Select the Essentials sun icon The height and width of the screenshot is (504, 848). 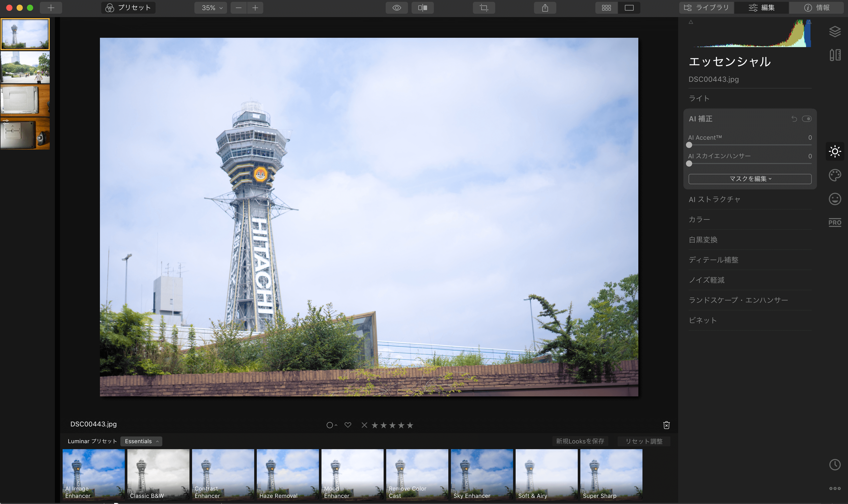coord(835,151)
